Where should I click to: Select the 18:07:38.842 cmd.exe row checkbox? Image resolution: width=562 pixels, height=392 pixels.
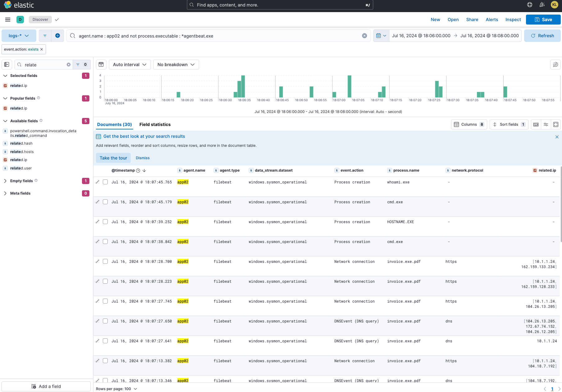pyautogui.click(x=105, y=241)
